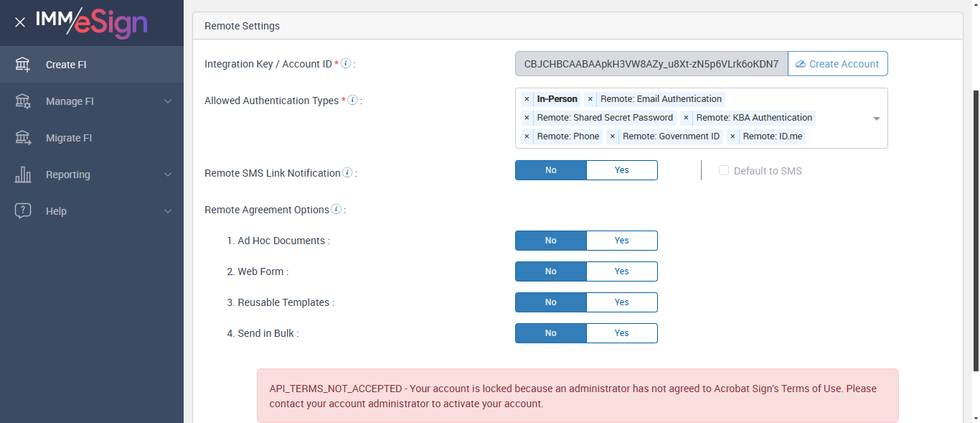This screenshot has width=980, height=423.
Task: Click the Create FI bank icon
Action: pos(23,65)
